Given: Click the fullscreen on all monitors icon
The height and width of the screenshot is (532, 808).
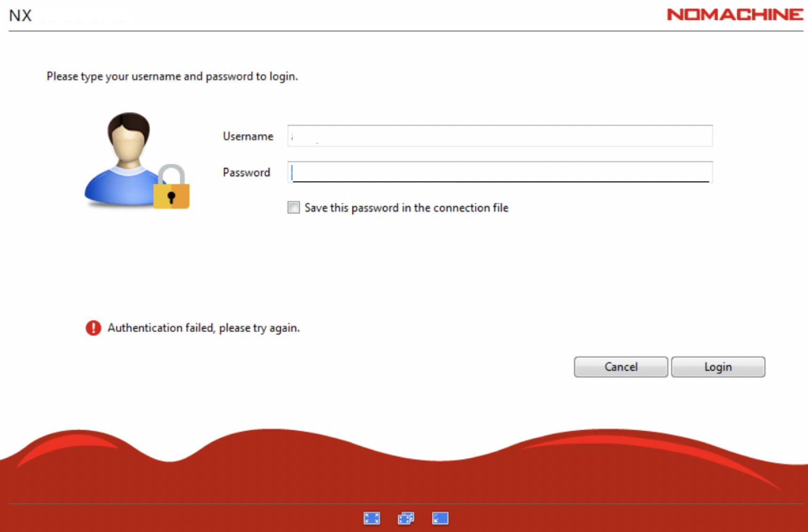Looking at the screenshot, I should tap(406, 518).
